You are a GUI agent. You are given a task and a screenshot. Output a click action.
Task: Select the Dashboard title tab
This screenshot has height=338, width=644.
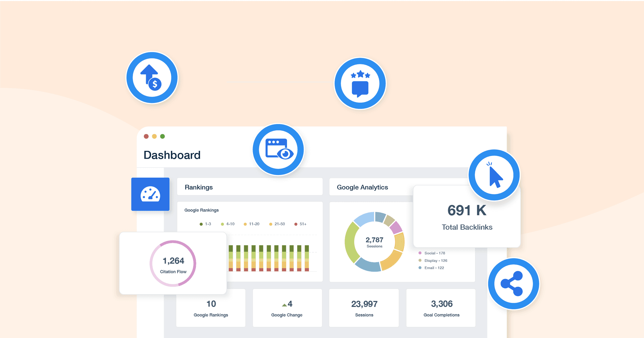pos(172,155)
